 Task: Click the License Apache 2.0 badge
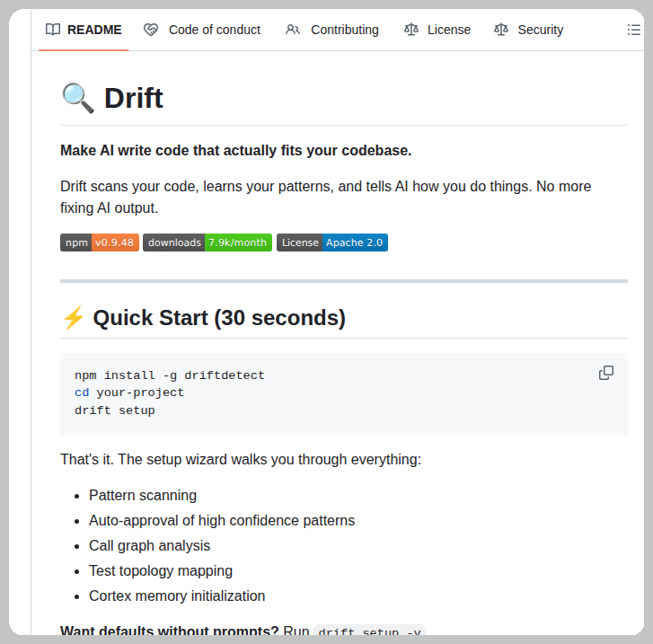point(332,243)
